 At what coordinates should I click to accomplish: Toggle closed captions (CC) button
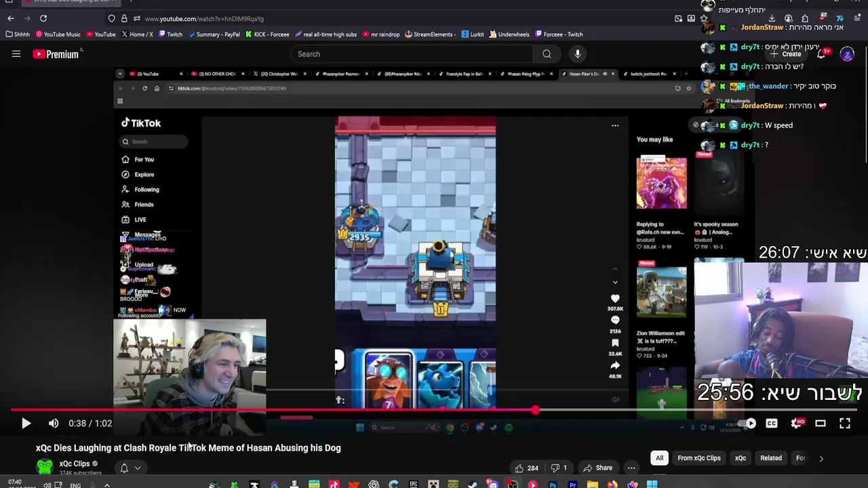click(772, 424)
